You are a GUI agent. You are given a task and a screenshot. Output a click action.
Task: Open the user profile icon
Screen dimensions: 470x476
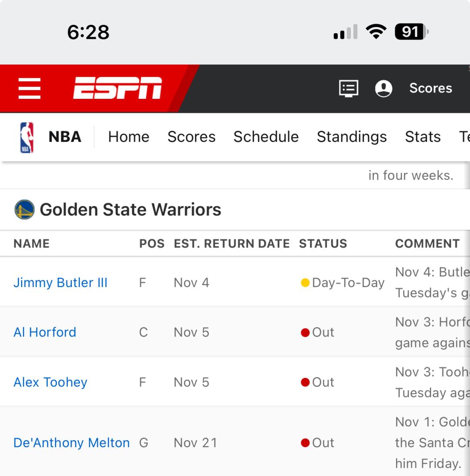point(383,88)
